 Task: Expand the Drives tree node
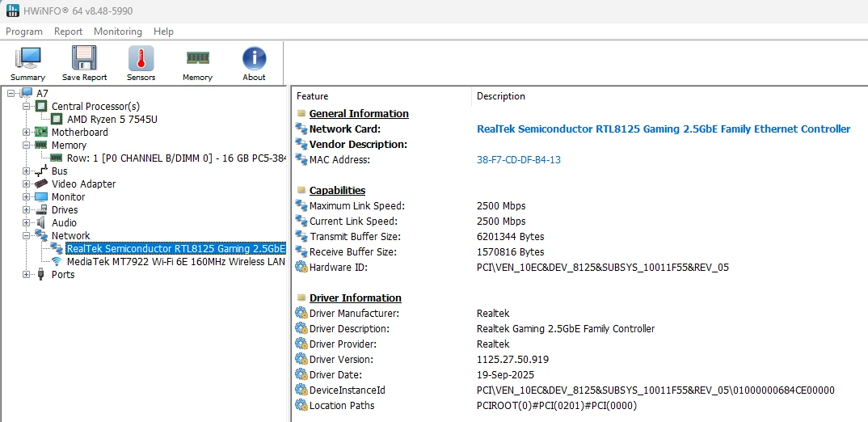[26, 210]
